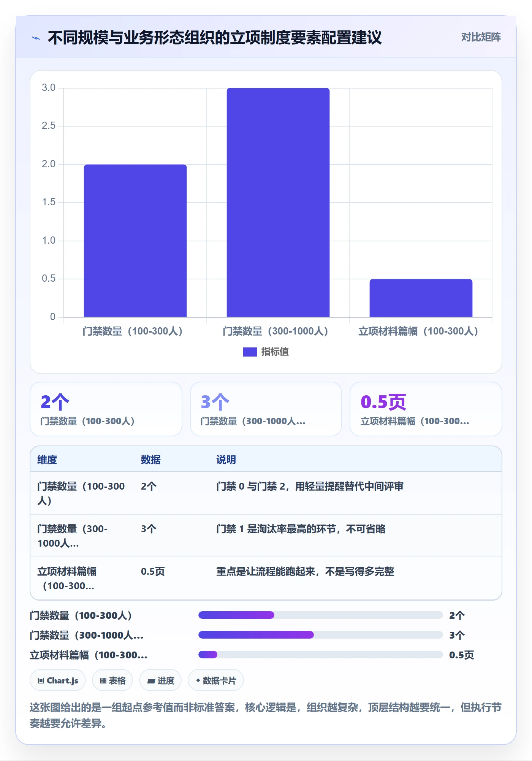
Task: Click the progress bar showing 3个
Action: tap(320, 635)
